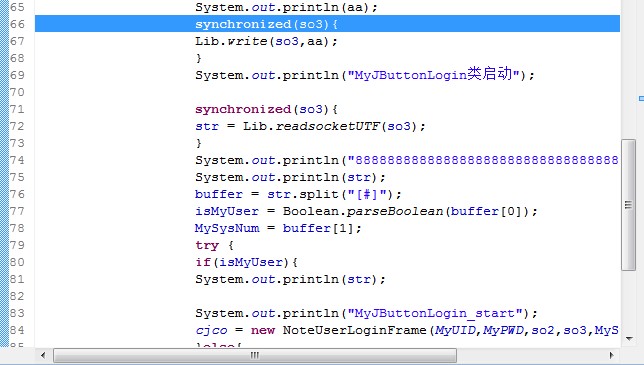Click Lib.write(so3,aa); on line 67
The width and height of the screenshot is (644, 365).
pos(266,41)
